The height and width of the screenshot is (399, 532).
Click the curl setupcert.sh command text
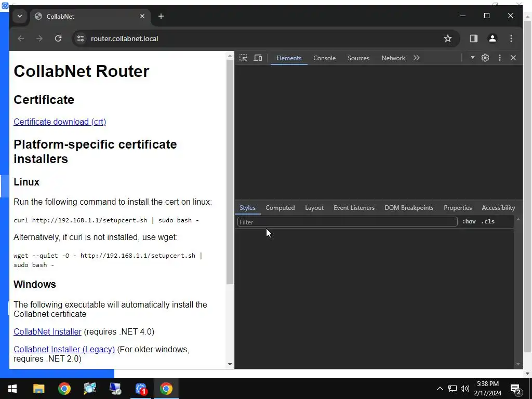coord(106,220)
